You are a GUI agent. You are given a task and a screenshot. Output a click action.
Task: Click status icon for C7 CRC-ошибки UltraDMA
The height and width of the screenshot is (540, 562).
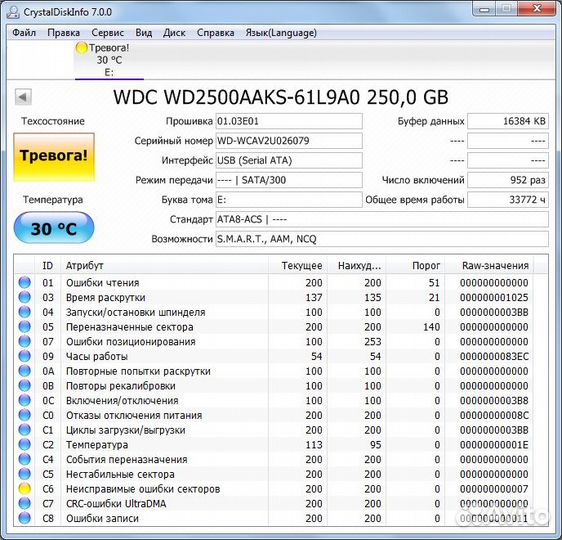click(25, 503)
